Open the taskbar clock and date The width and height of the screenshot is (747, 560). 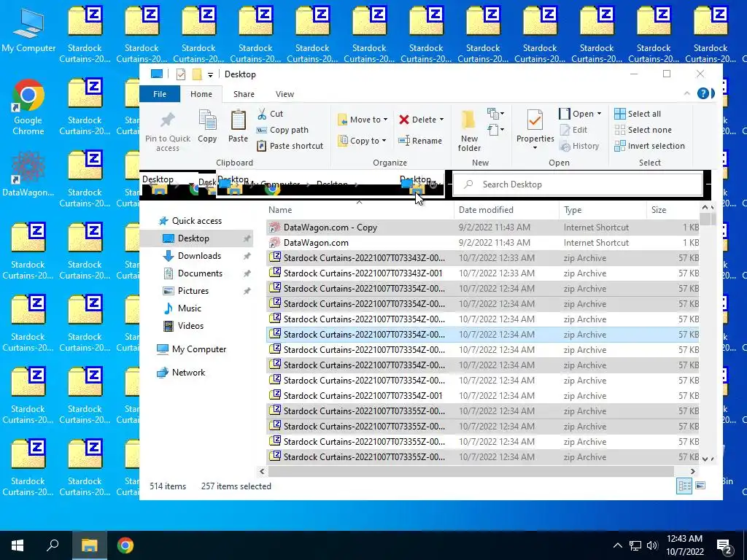click(x=684, y=545)
